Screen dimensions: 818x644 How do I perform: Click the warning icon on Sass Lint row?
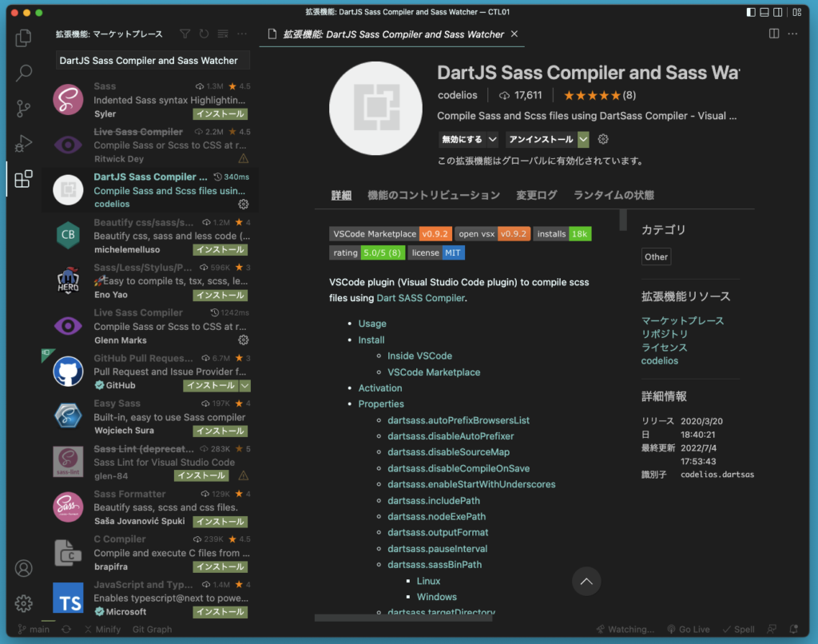243,475
